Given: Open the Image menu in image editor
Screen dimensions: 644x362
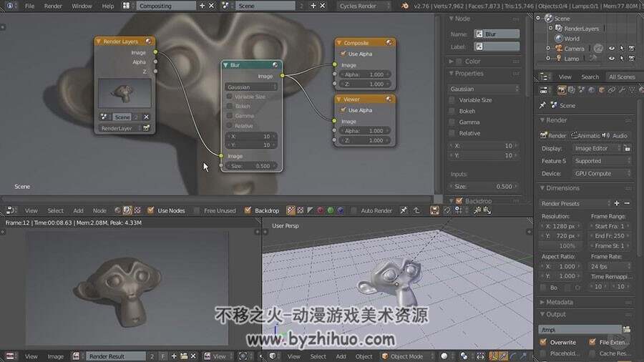Looking at the screenshot, I should click(x=55, y=356).
